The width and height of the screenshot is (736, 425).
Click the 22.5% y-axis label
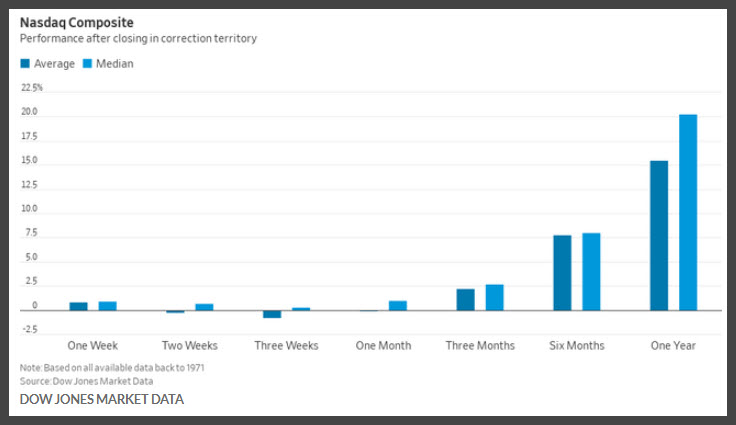(x=31, y=87)
